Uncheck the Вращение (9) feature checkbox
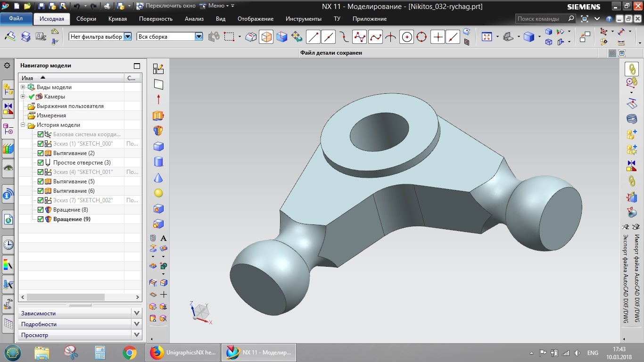This screenshot has width=644, height=362. tap(41, 219)
